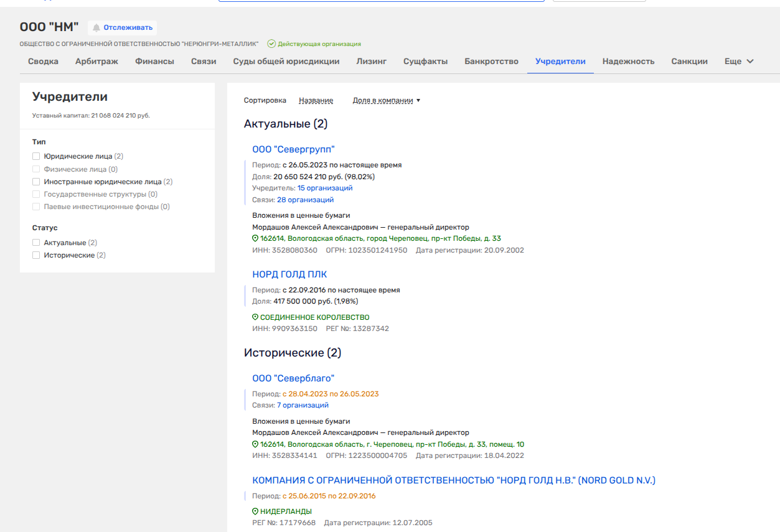The width and height of the screenshot is (780, 532).
Task: Go to the Финансы tab
Action: (x=154, y=62)
